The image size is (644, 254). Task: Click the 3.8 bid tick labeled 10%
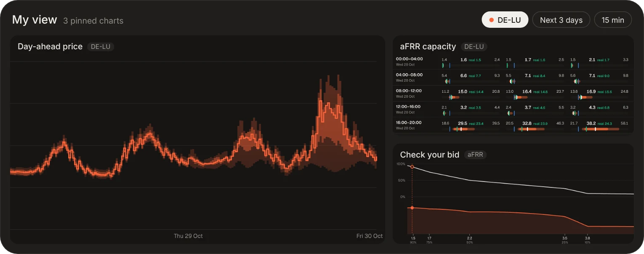587,238
